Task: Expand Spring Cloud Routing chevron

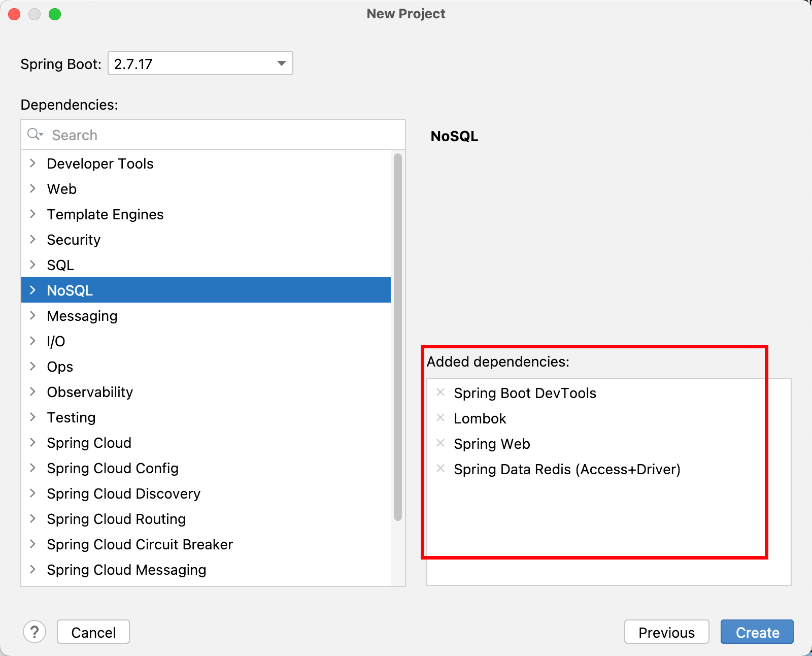Action: pos(33,518)
